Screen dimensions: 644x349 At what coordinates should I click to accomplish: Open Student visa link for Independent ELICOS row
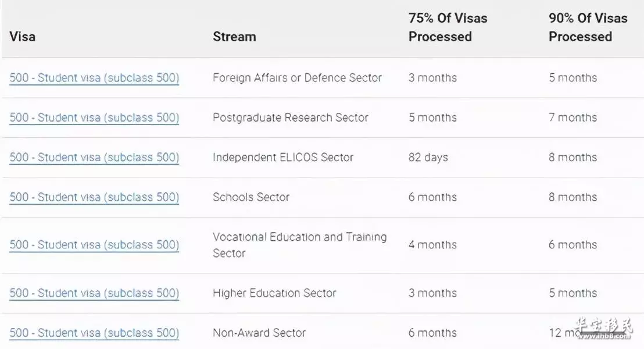94,158
